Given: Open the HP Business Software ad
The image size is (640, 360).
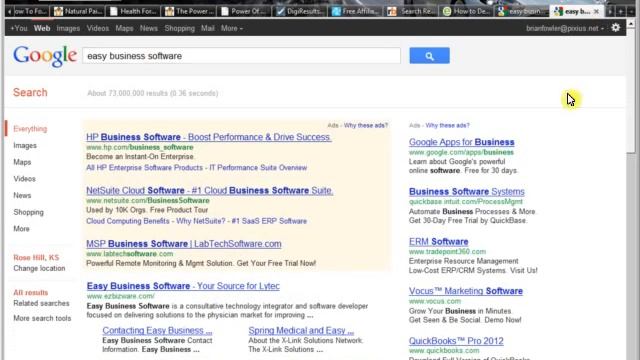Looking at the screenshot, I should coord(209,137).
